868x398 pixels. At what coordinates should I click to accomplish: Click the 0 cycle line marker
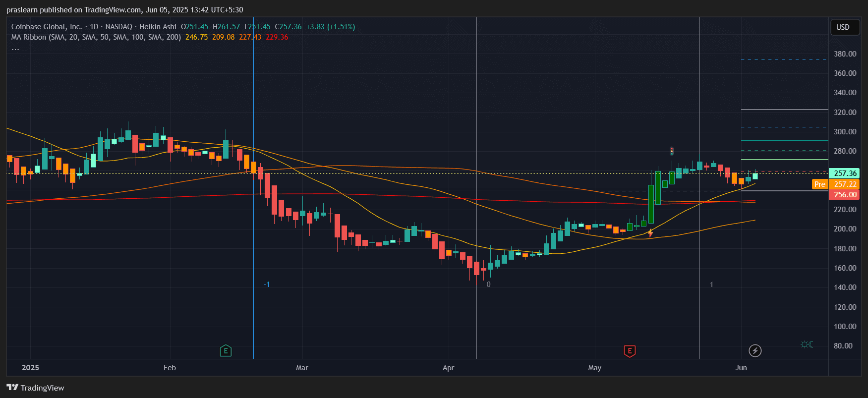[x=489, y=284]
